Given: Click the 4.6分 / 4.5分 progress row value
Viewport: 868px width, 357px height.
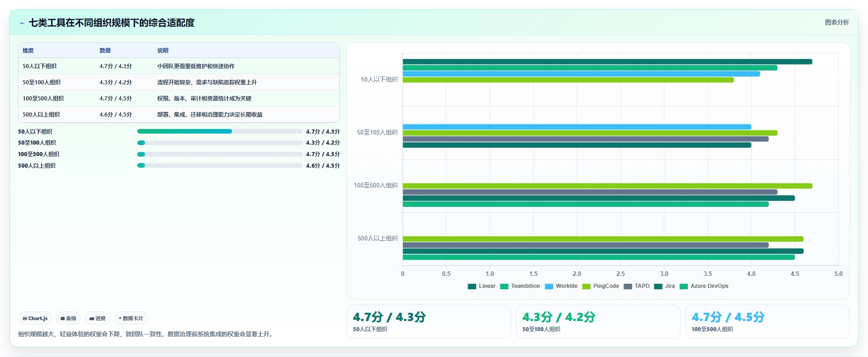Looking at the screenshot, I should pyautogui.click(x=323, y=165).
